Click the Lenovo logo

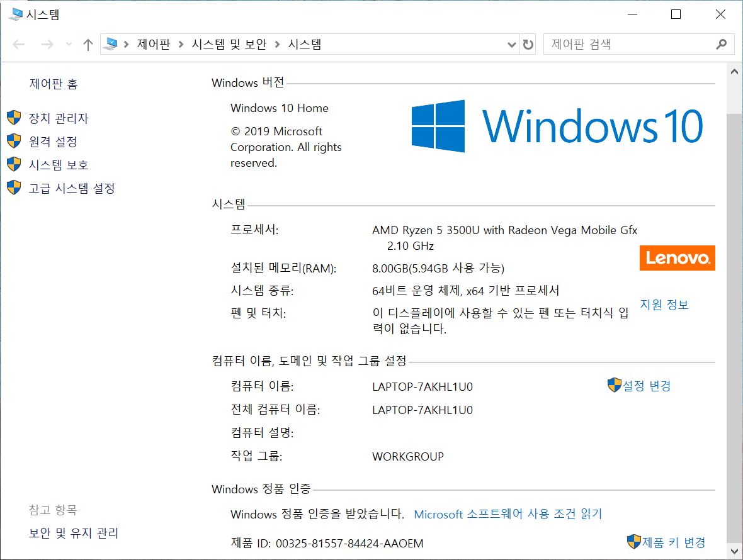click(x=677, y=258)
